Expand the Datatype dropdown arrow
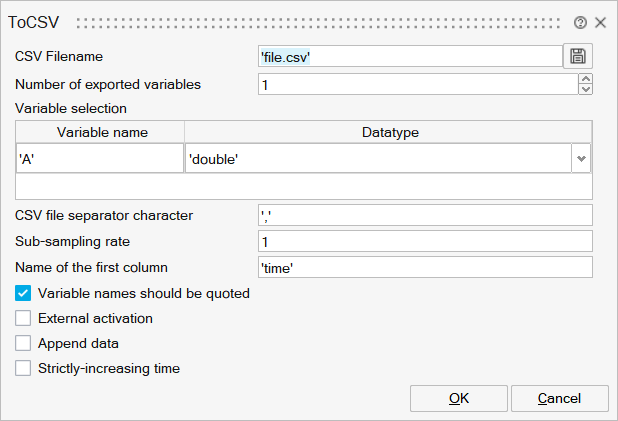 pos(581,158)
